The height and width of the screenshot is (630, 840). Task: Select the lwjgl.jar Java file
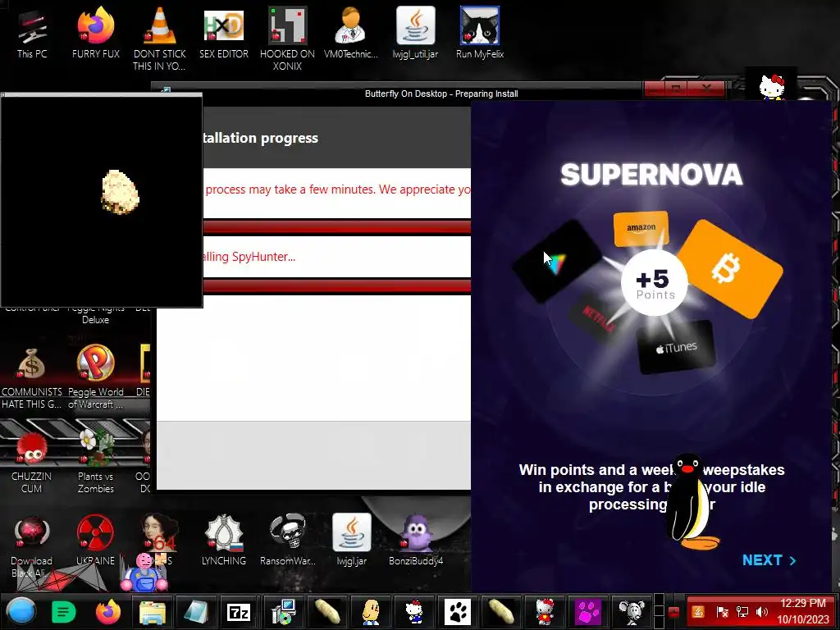coord(351,540)
